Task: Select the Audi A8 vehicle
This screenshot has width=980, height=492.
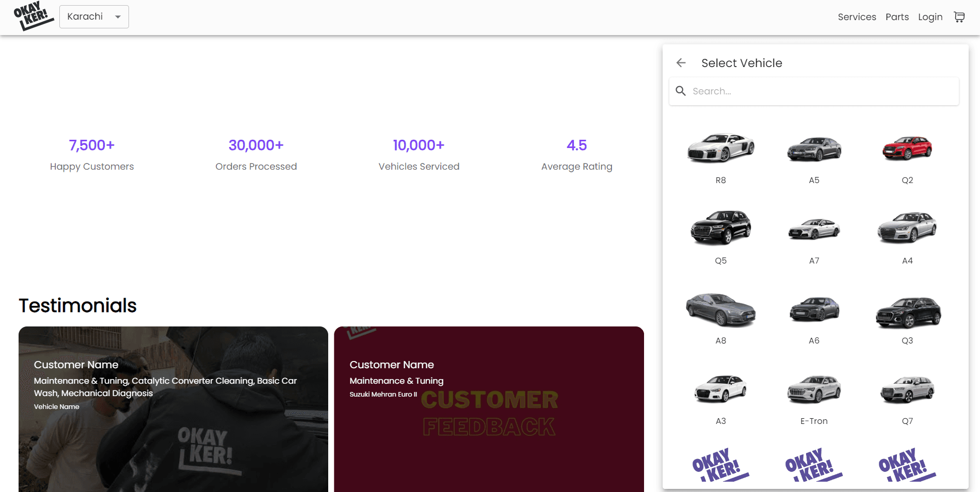Action: [720, 318]
